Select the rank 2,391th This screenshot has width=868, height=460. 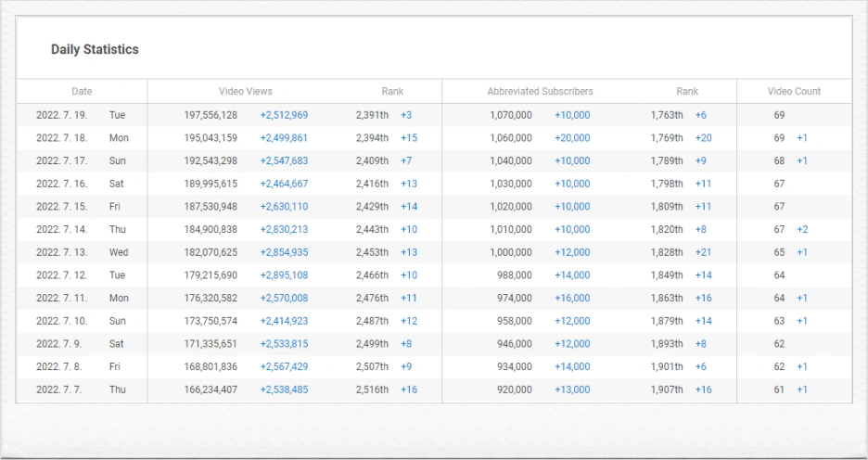click(x=372, y=115)
